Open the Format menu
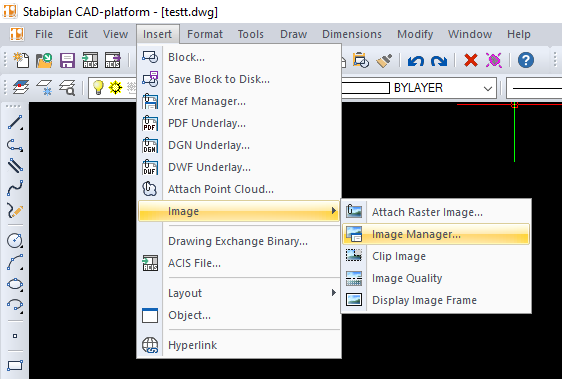 coord(205,34)
